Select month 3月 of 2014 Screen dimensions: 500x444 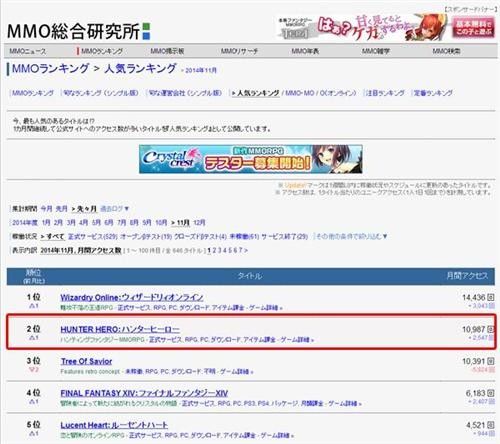[x=71, y=223]
